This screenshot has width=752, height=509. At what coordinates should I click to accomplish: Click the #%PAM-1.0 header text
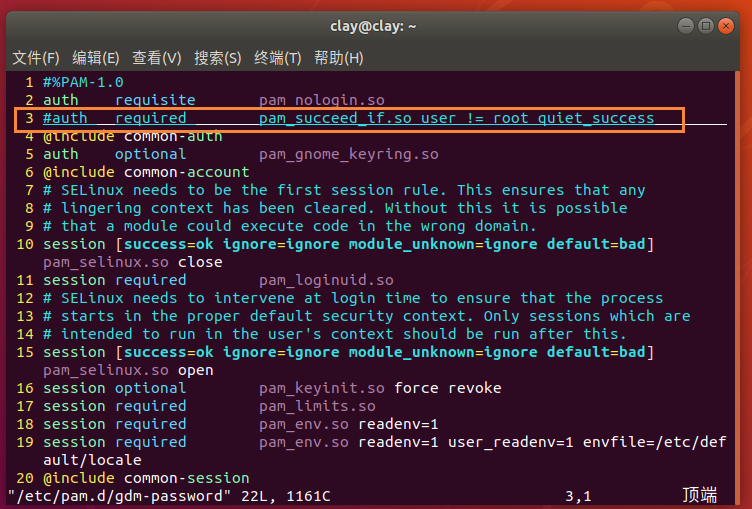pyautogui.click(x=83, y=82)
